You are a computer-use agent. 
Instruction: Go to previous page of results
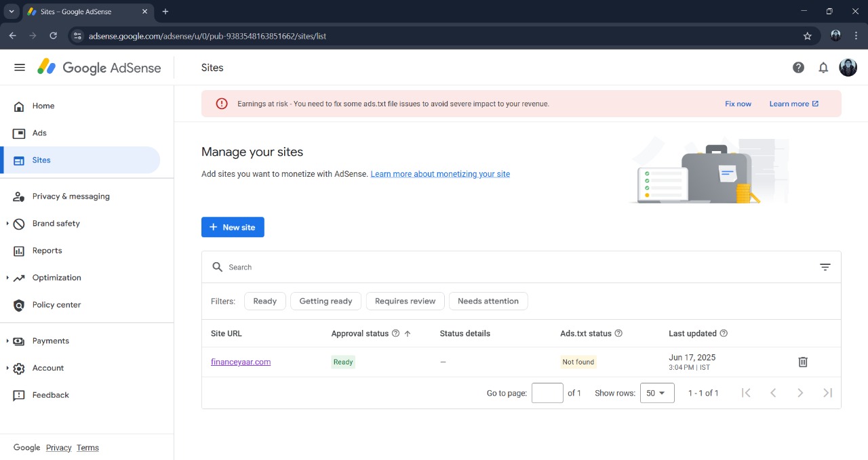point(773,393)
